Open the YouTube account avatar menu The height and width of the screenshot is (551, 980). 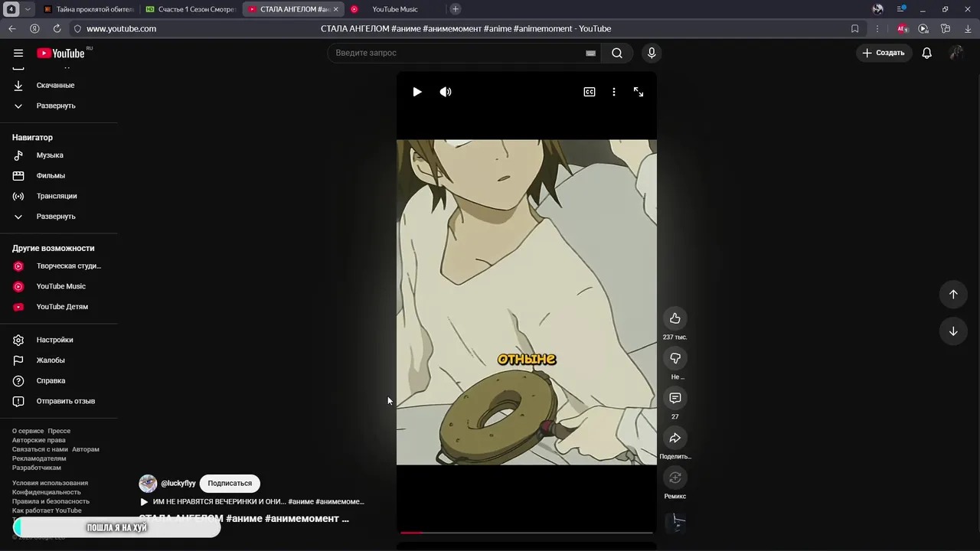[956, 53]
